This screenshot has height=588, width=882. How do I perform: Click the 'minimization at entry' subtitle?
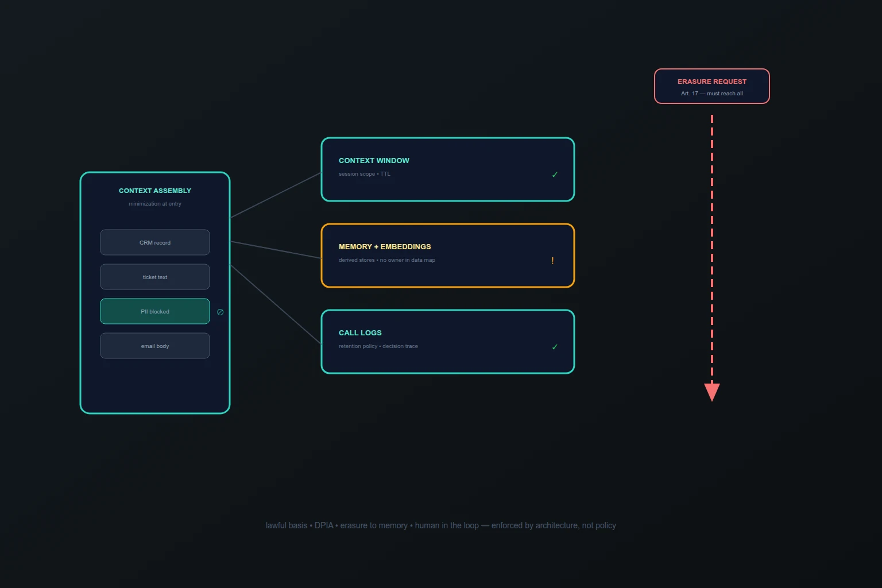pyautogui.click(x=155, y=204)
